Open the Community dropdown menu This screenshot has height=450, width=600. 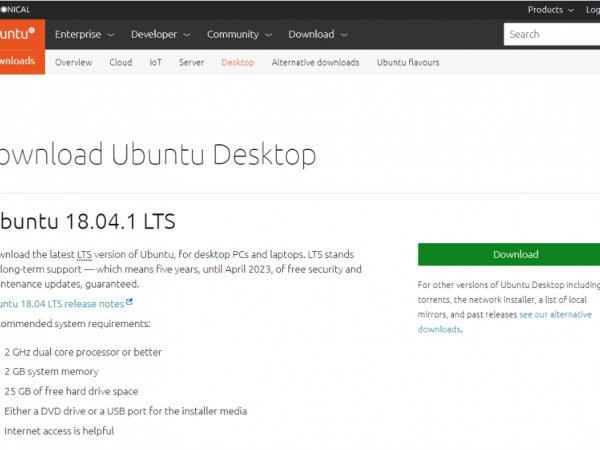tap(238, 34)
